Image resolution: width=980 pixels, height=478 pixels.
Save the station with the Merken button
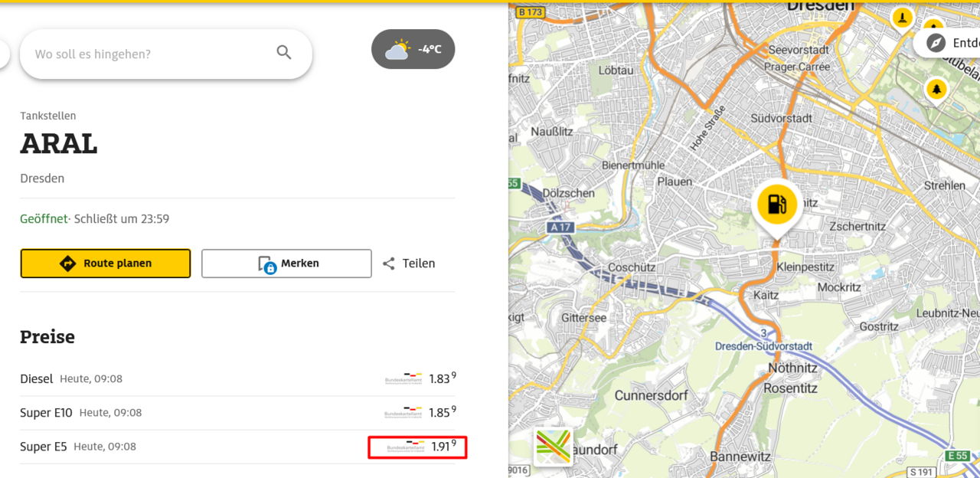pos(286,264)
